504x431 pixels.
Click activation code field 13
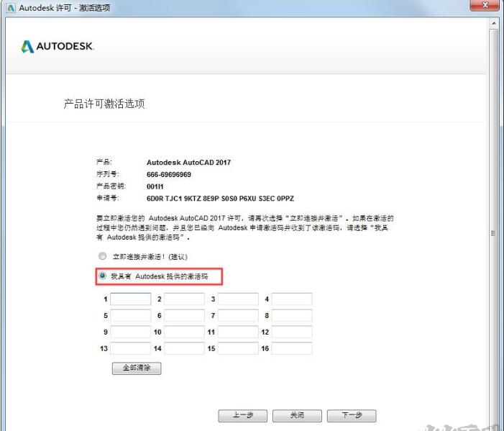[x=131, y=348]
